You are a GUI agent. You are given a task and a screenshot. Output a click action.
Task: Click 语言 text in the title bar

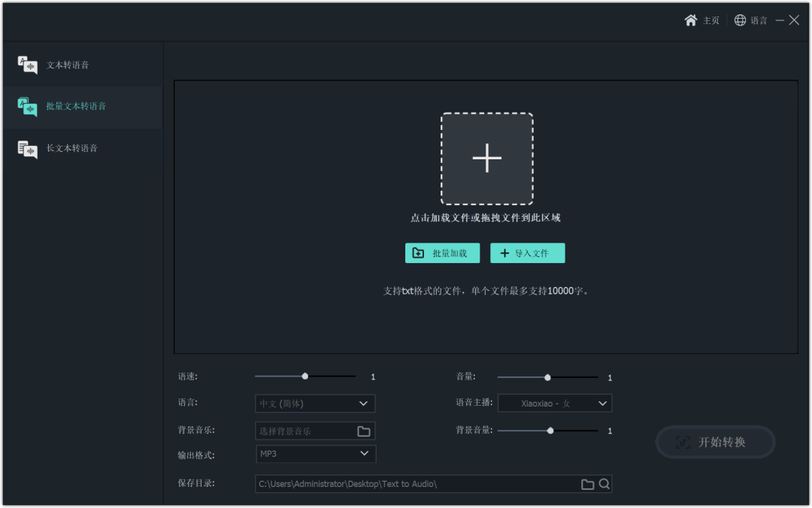759,21
